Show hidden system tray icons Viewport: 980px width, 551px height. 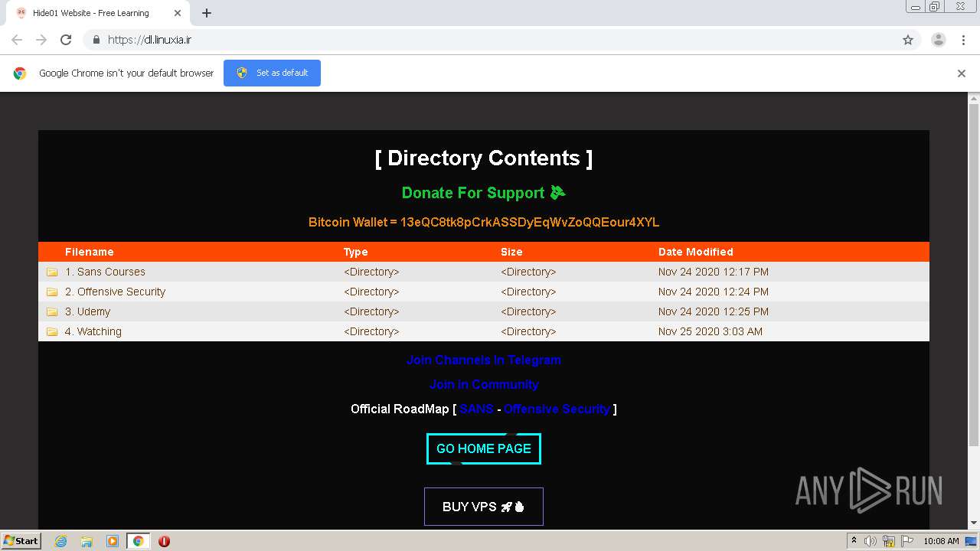click(854, 541)
